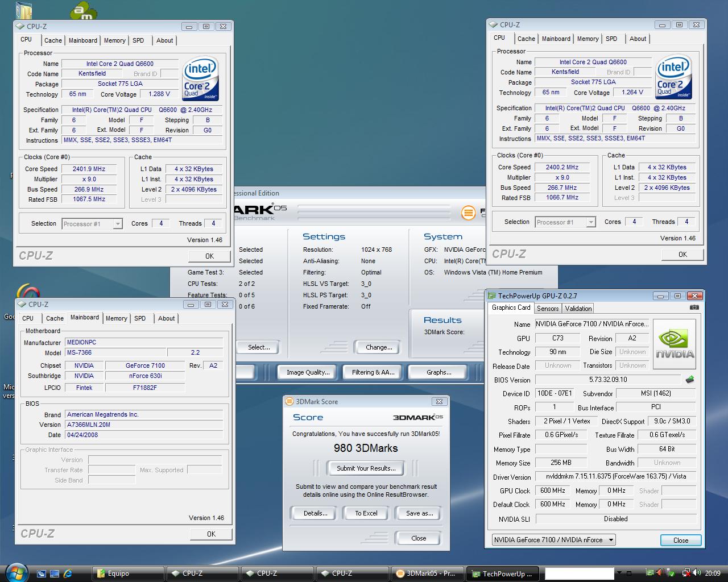Viewport: 728px width, 582px height.
Task: Switch to Memory tab in left CPU-Z
Action: [114, 40]
